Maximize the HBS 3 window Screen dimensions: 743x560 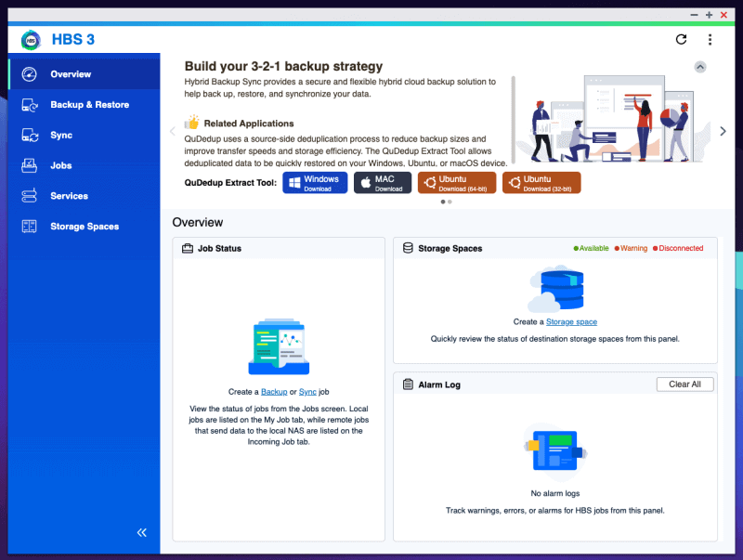click(x=709, y=15)
